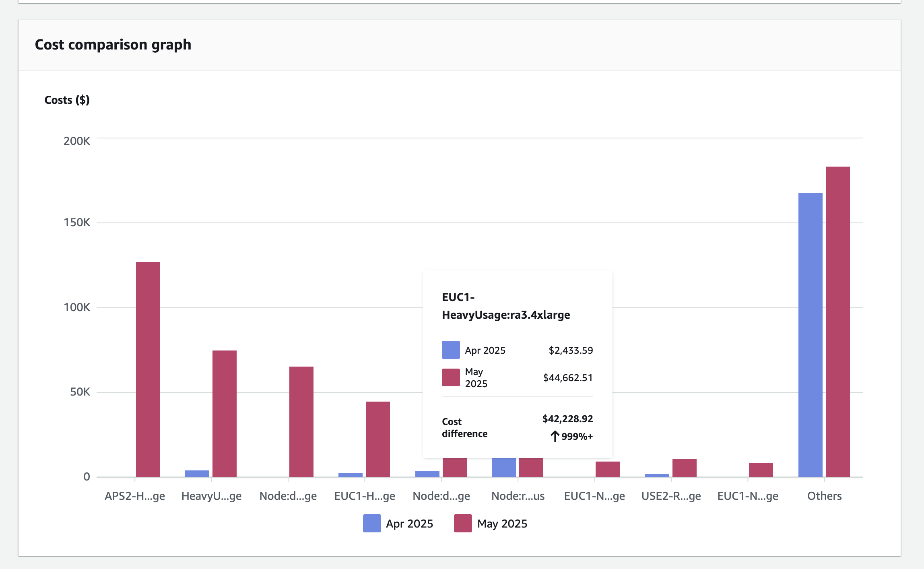The image size is (924, 569).
Task: Select the Others May 2025 red bar
Action: coord(837,322)
